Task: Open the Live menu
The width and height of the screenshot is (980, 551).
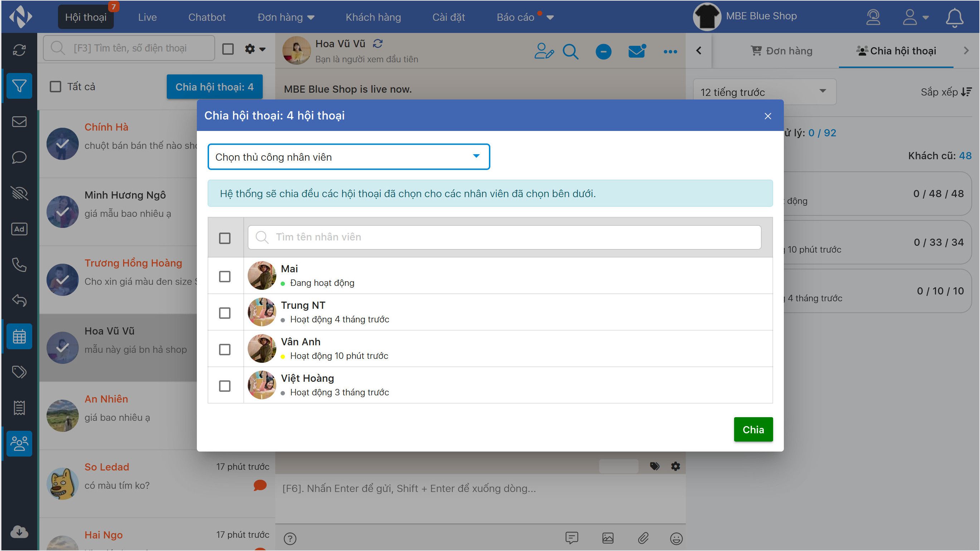Action: point(147,17)
